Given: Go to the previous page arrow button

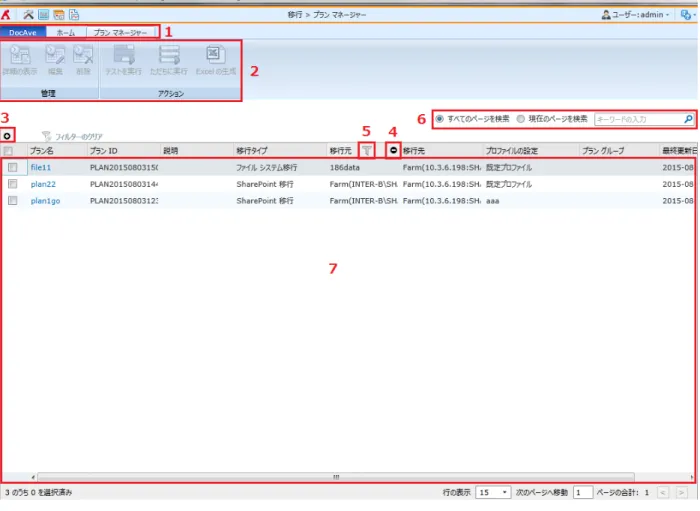Looking at the screenshot, I should [663, 492].
